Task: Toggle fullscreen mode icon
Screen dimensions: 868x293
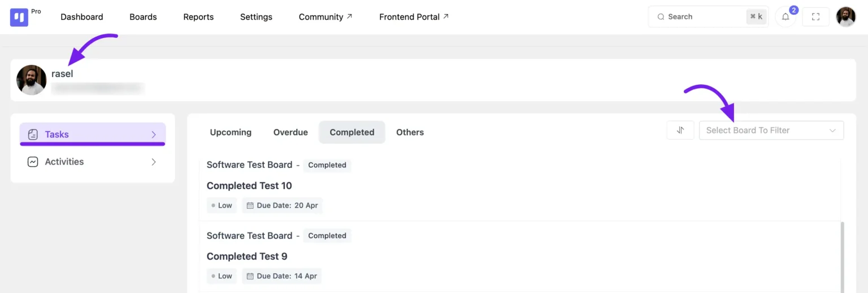Action: click(815, 17)
